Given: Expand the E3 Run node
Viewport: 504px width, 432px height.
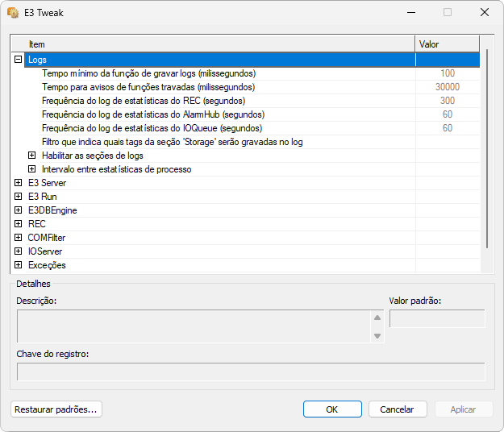Looking at the screenshot, I should (18, 197).
